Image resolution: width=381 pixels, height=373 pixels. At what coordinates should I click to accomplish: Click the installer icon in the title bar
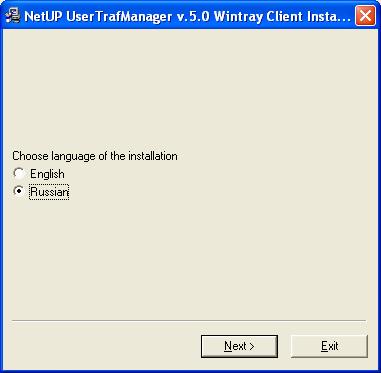[13, 16]
